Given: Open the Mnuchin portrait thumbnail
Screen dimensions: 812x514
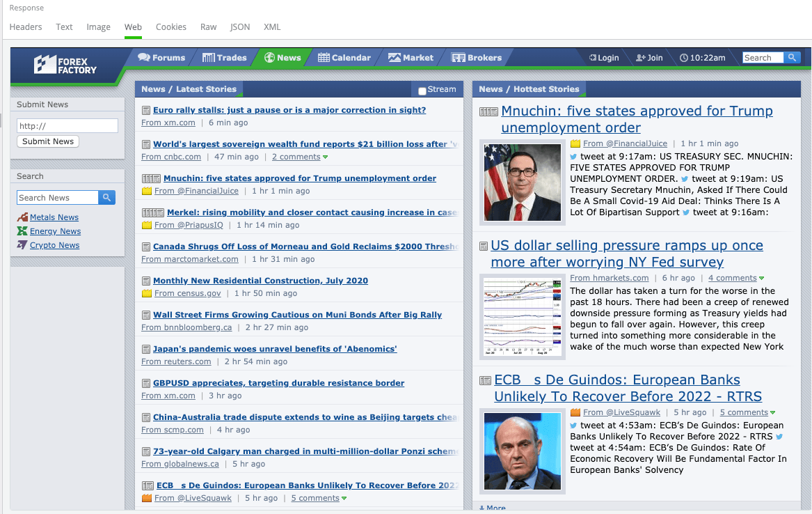Looking at the screenshot, I should 523,182.
